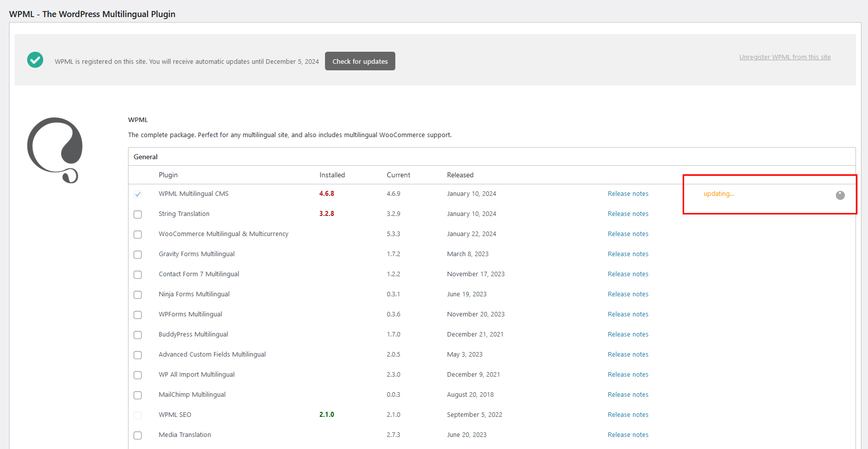View Release notes for Media Translation

628,435
